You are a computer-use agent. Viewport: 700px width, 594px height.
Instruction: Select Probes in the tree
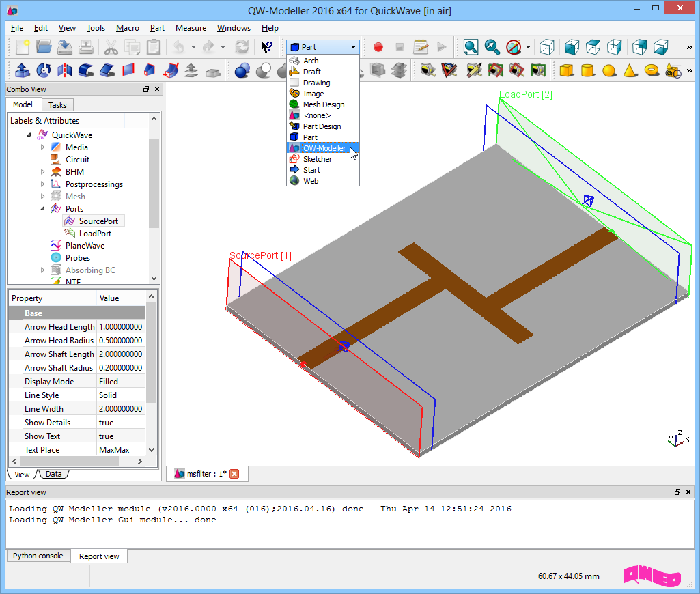78,258
